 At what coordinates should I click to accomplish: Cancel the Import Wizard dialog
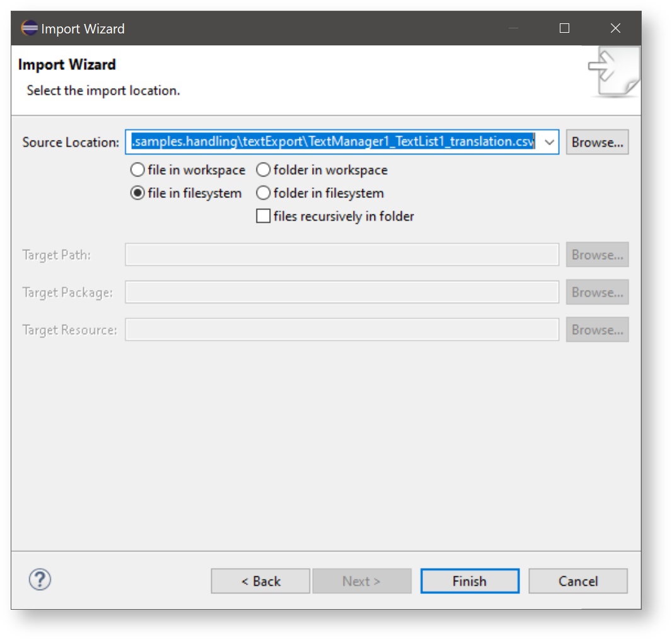tap(577, 581)
